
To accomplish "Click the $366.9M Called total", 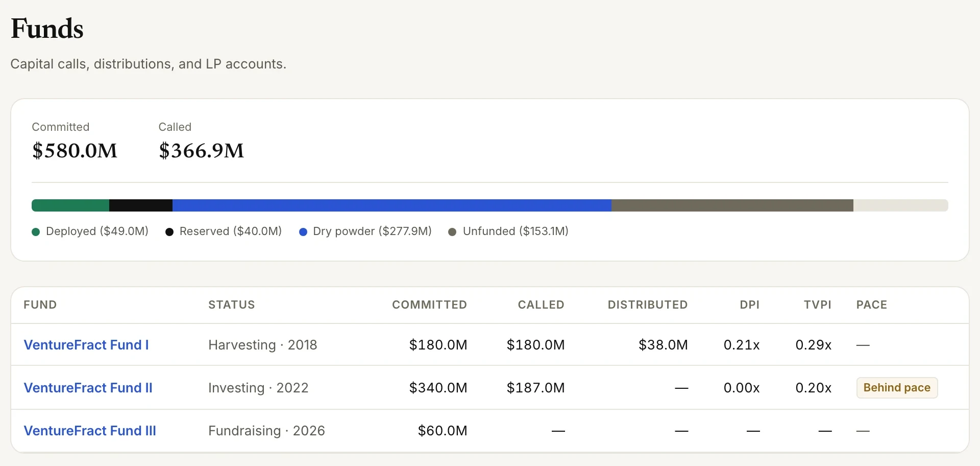I will 201,151.
